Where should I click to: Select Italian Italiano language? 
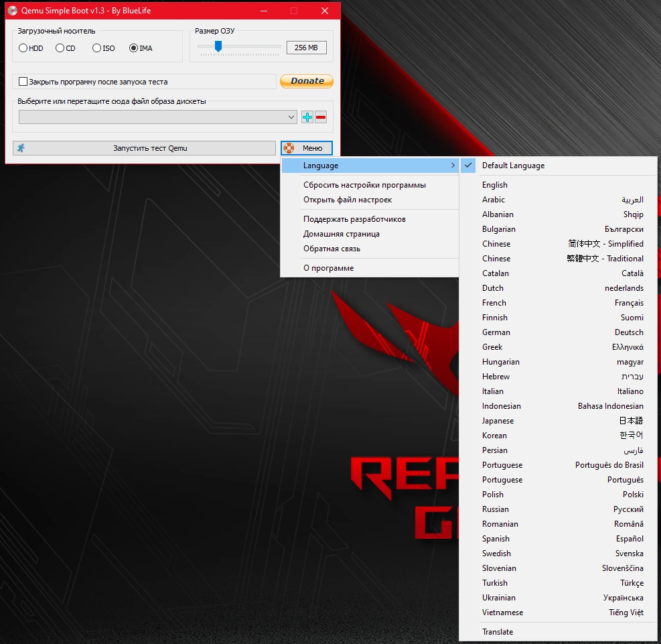(x=558, y=391)
